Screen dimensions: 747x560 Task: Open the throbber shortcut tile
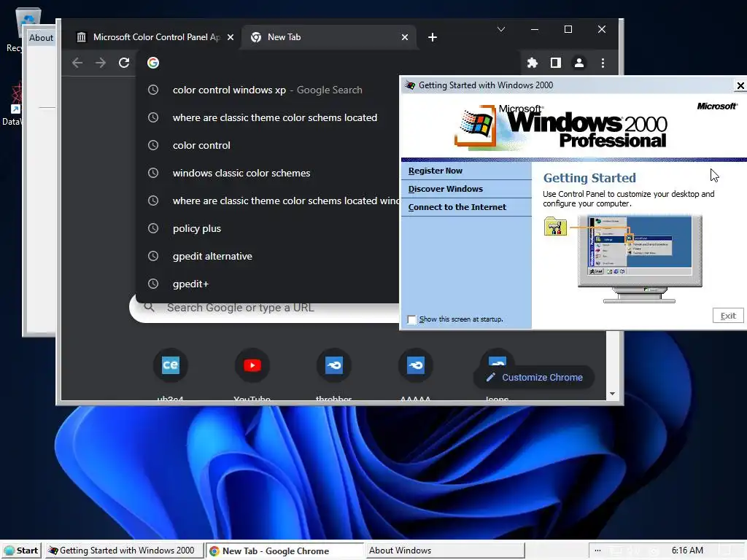[334, 365]
